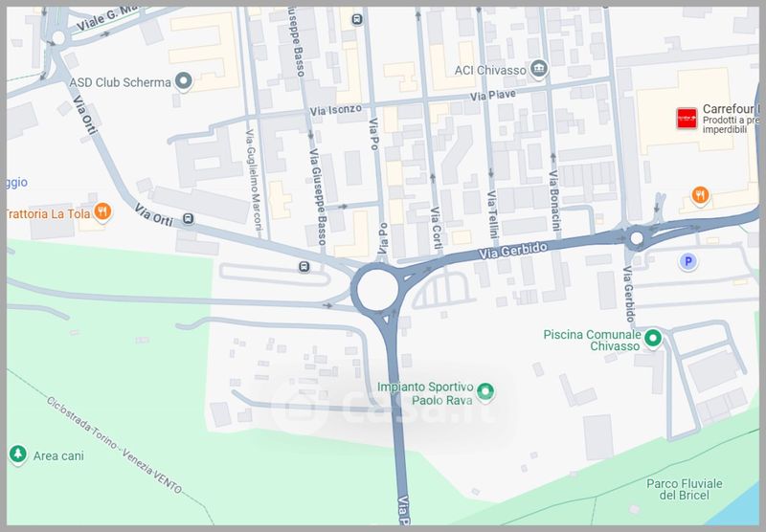Click the large roundabout center
The width and height of the screenshot is (766, 532).
click(x=377, y=289)
